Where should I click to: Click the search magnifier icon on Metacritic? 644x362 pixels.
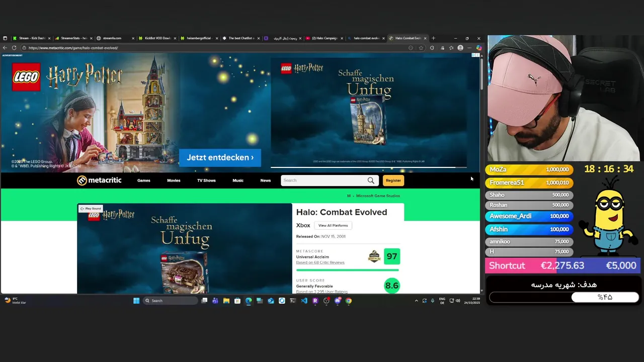click(371, 180)
